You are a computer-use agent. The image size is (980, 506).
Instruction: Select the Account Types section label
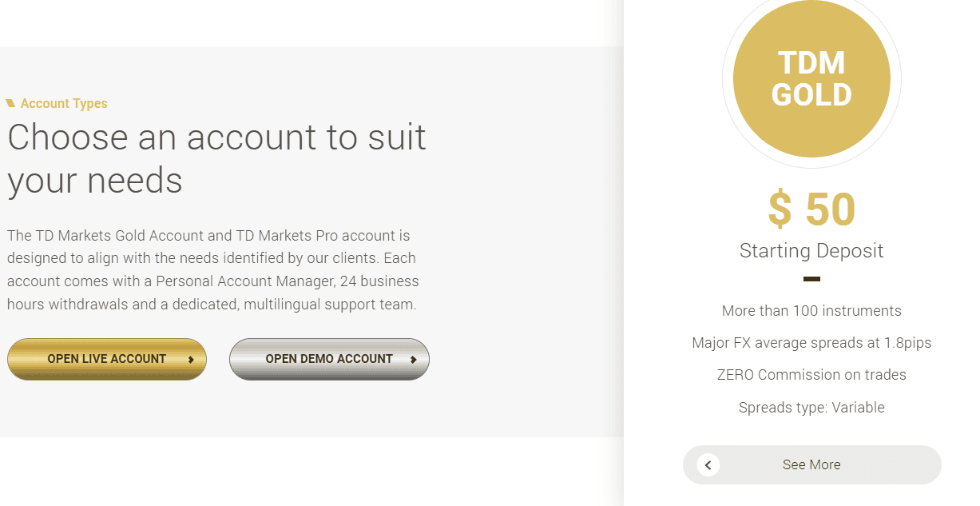tap(65, 103)
